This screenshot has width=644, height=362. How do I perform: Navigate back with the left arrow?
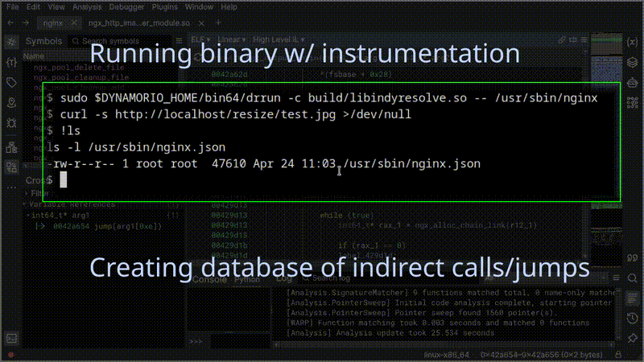point(10,23)
